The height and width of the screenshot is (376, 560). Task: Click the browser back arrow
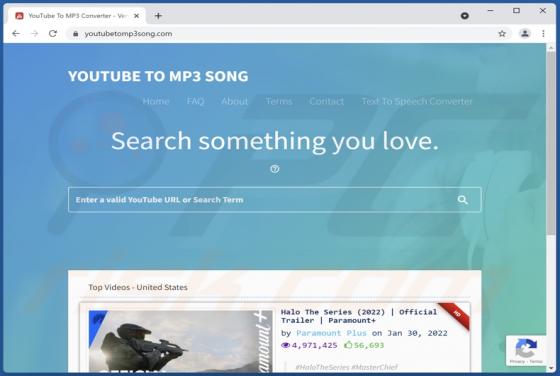point(16,34)
